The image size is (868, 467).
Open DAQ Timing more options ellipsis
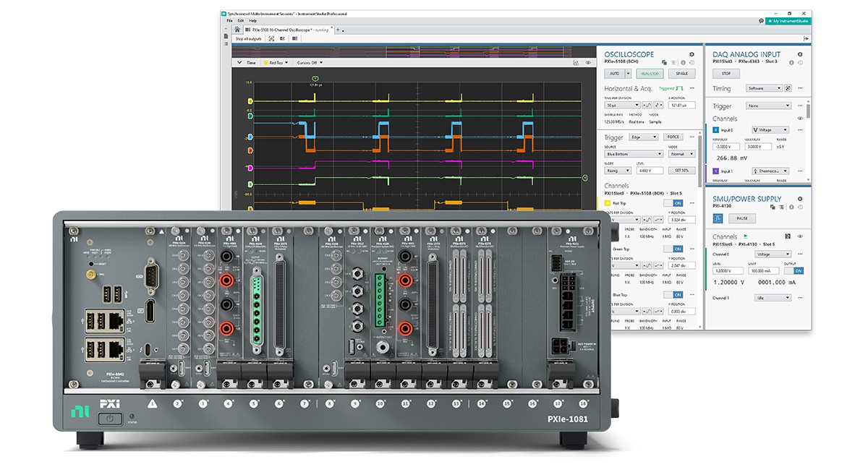(x=800, y=88)
